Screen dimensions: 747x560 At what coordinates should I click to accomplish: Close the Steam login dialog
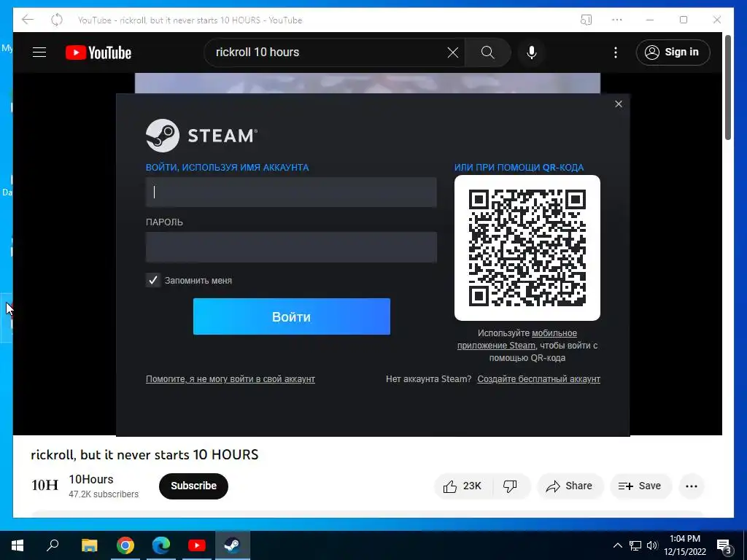point(619,104)
